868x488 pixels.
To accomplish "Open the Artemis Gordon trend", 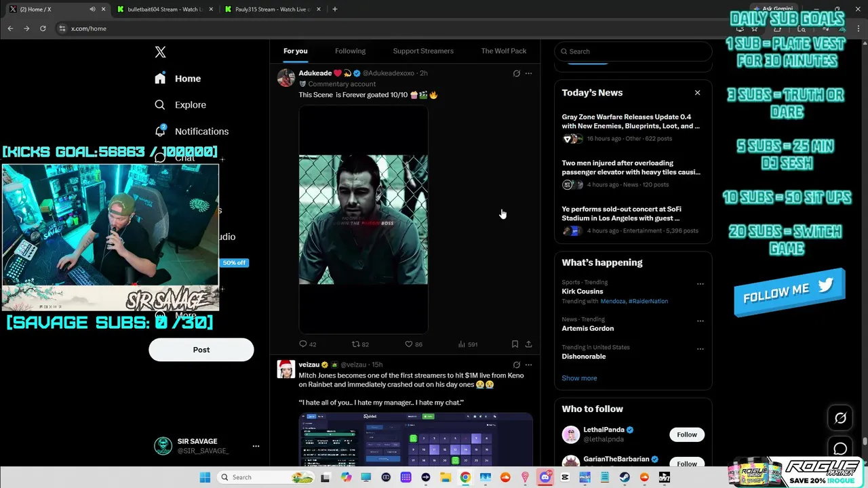I will (588, 328).
